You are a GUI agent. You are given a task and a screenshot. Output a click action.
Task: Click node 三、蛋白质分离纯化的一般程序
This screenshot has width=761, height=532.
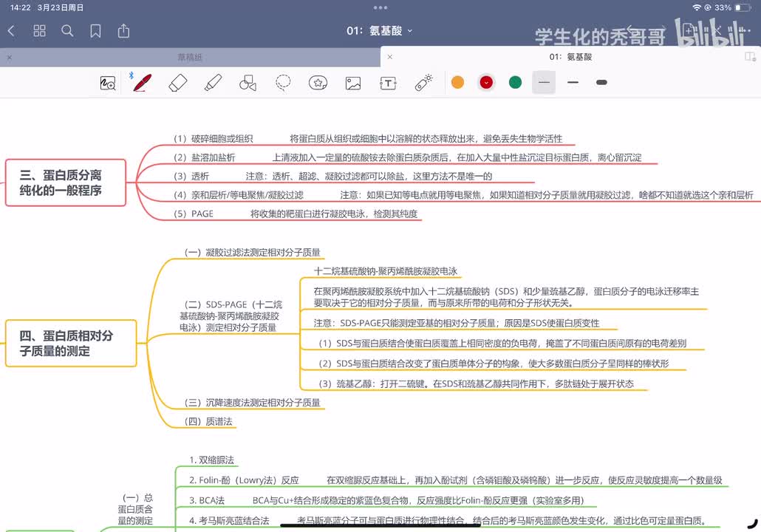point(66,183)
